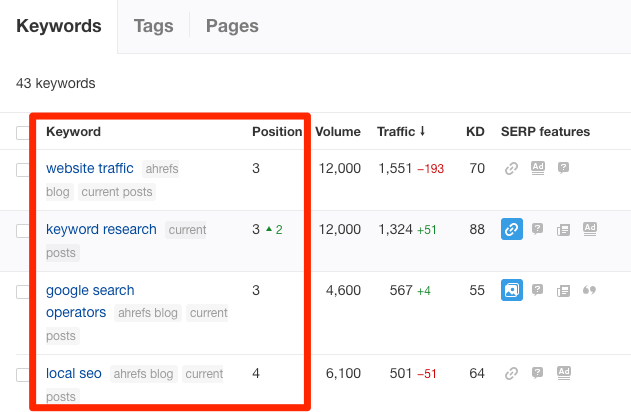Screen dimensions: 631x412
Task: Click the 4,600 volume value
Action: click(343, 290)
